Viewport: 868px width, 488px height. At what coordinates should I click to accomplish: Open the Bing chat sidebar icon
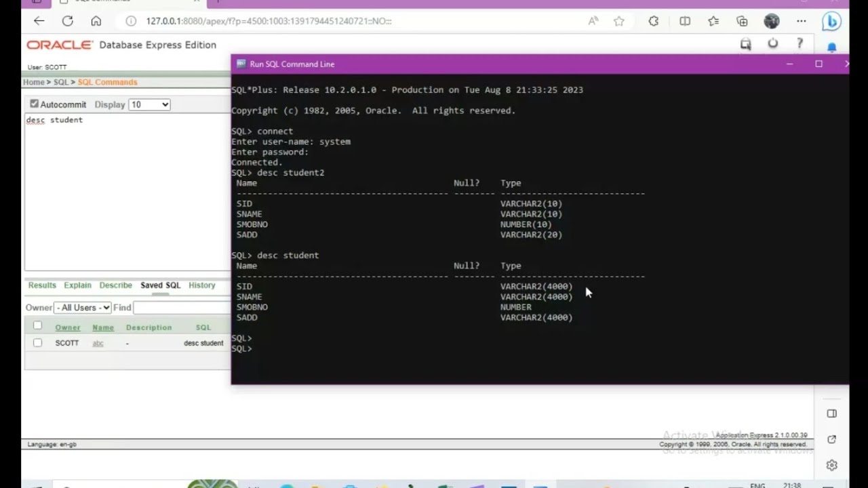point(831,22)
